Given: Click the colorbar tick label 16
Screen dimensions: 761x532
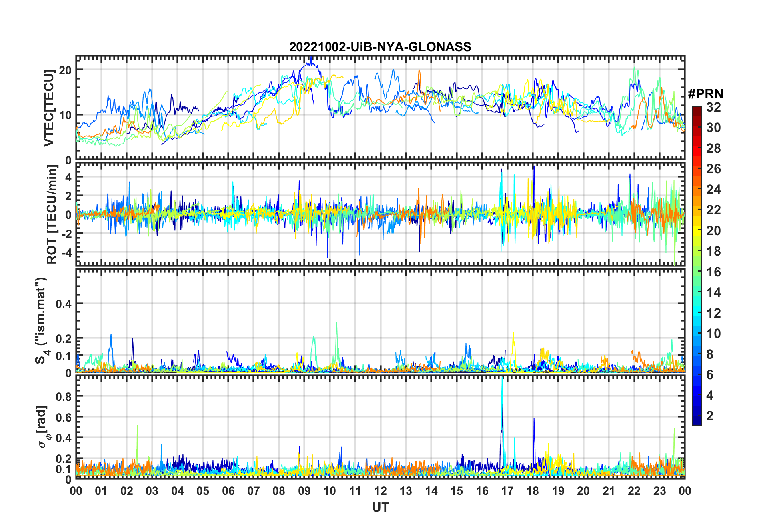Looking at the screenshot, I should click(x=713, y=272).
